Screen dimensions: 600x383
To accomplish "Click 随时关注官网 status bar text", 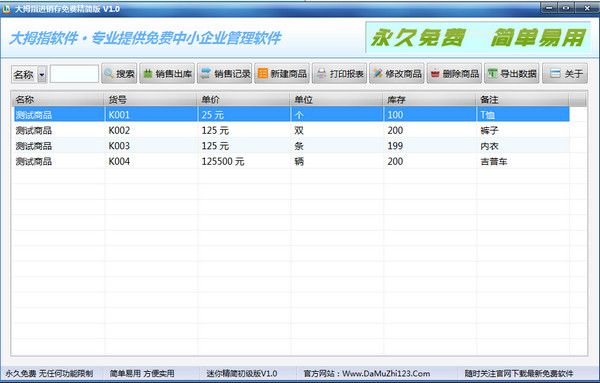I will pyautogui.click(x=519, y=373).
